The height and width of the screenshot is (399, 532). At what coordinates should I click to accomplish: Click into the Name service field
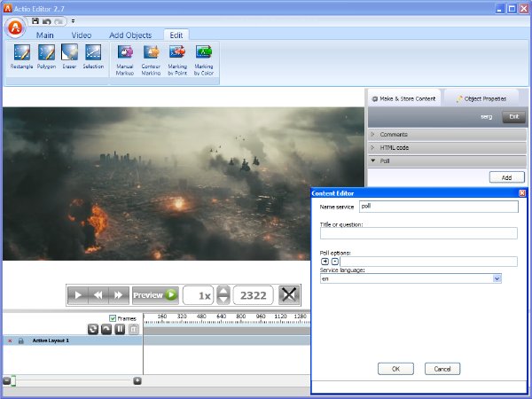tap(439, 207)
